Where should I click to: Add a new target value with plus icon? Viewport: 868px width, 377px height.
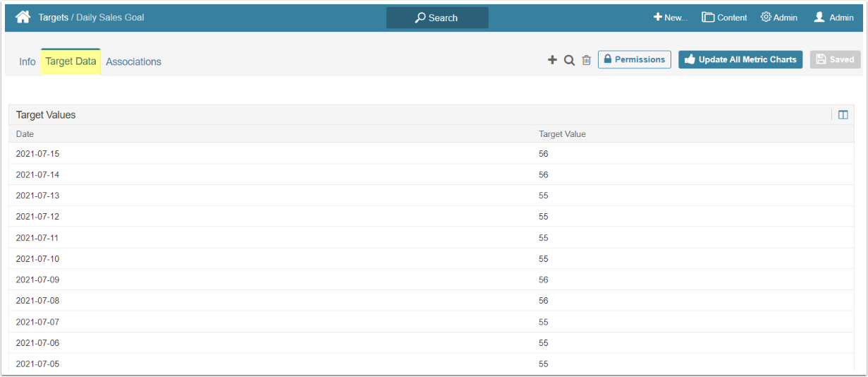pos(552,60)
